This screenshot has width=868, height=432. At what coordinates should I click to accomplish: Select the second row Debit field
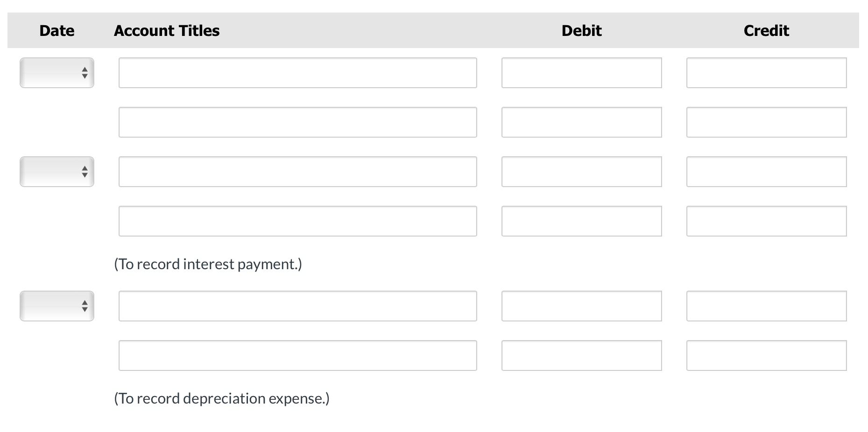(x=581, y=122)
